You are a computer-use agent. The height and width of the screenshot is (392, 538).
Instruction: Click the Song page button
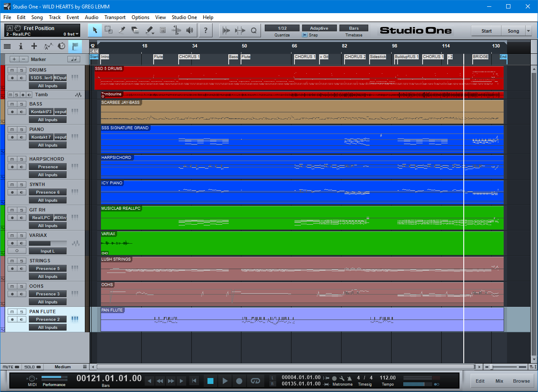tap(513, 31)
